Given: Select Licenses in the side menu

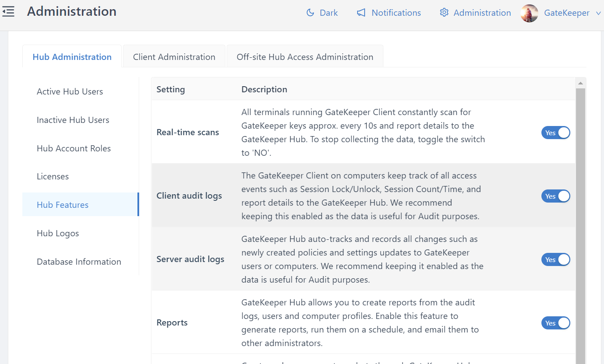Looking at the screenshot, I should (x=53, y=176).
